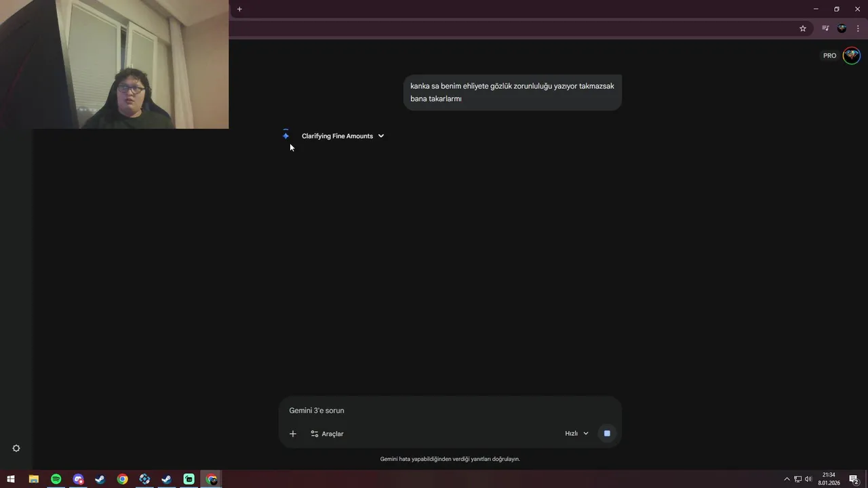Bookmark this page with the star icon

[x=803, y=28]
